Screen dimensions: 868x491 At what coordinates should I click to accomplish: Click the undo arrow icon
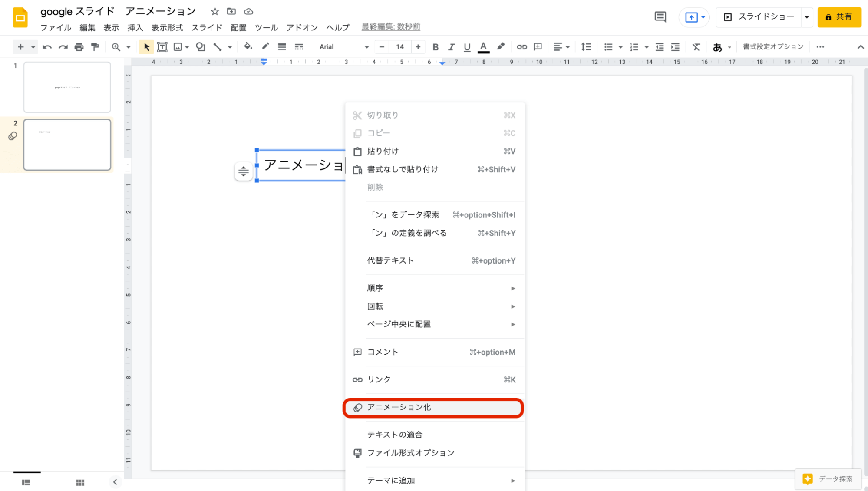click(47, 47)
